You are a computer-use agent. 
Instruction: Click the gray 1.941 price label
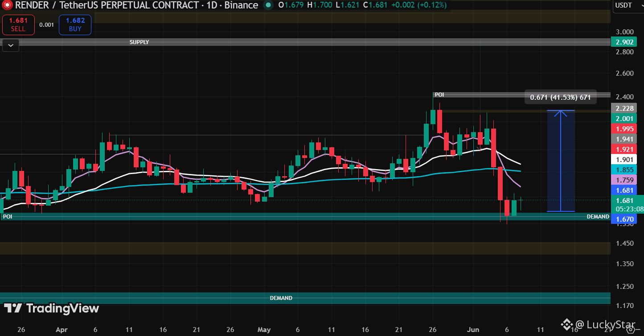(x=624, y=139)
